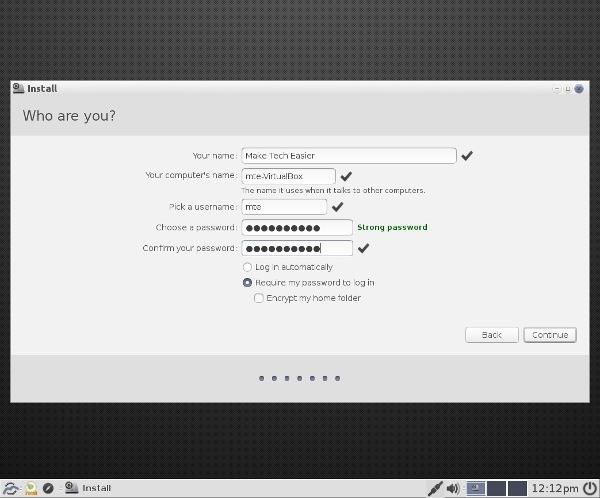The image size is (600, 498).
Task: Click the Strong password indicator text
Action: (392, 227)
